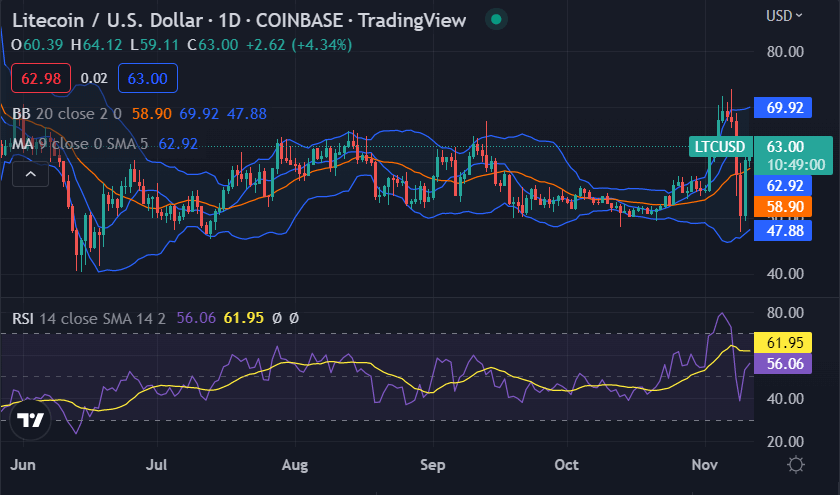The width and height of the screenshot is (840, 495).
Task: Open the USD currency dropdown
Action: click(784, 16)
